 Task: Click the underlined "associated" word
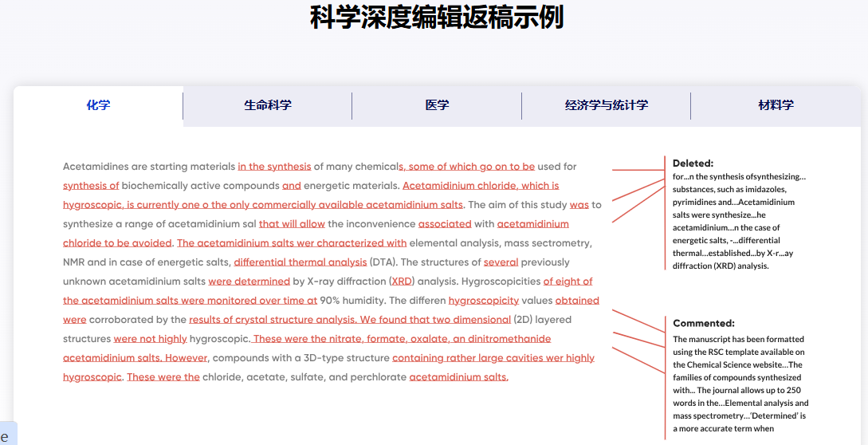pos(445,224)
